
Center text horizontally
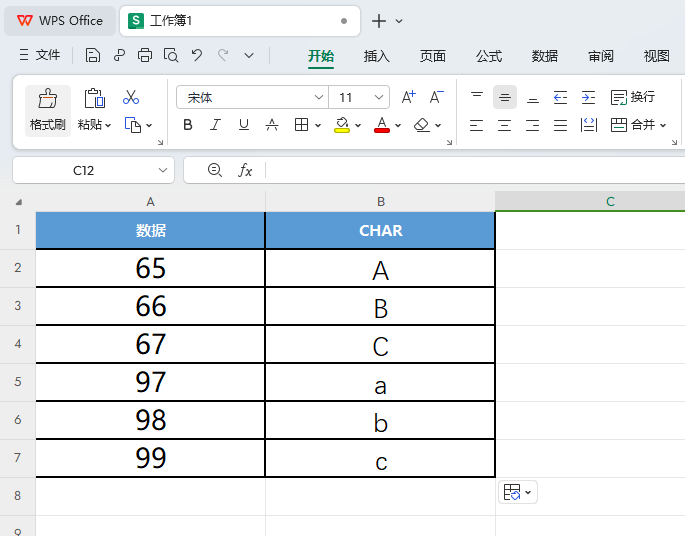(x=505, y=125)
